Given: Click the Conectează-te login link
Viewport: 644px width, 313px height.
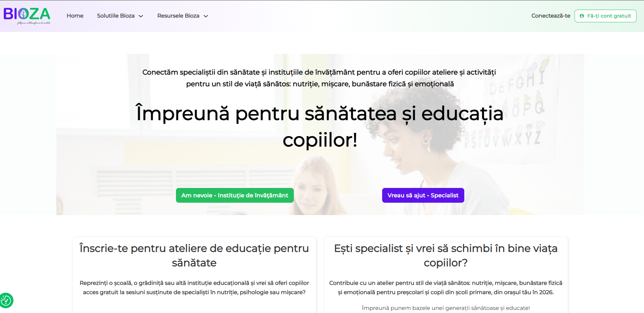Looking at the screenshot, I should point(551,16).
